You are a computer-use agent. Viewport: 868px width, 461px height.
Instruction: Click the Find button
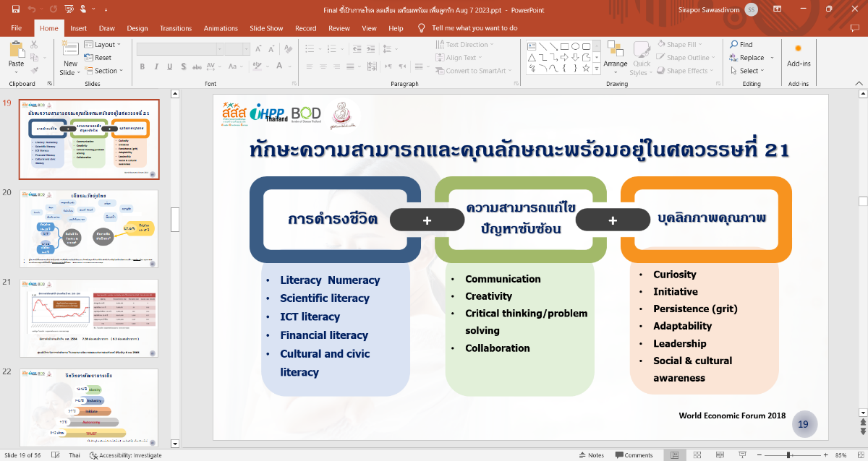(741, 45)
